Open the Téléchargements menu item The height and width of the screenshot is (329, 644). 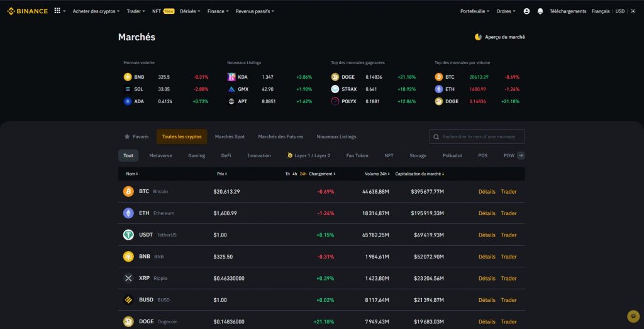[x=568, y=11]
